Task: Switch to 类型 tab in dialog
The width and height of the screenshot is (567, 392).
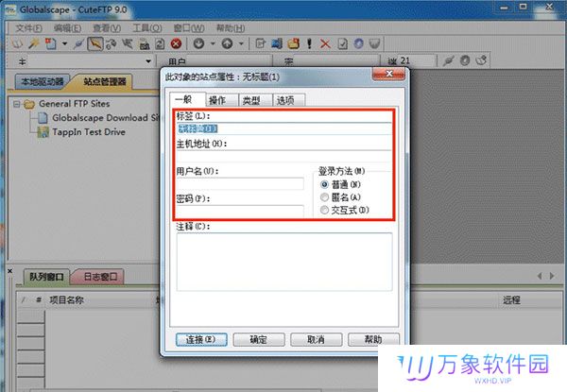Action: pyautogui.click(x=255, y=100)
